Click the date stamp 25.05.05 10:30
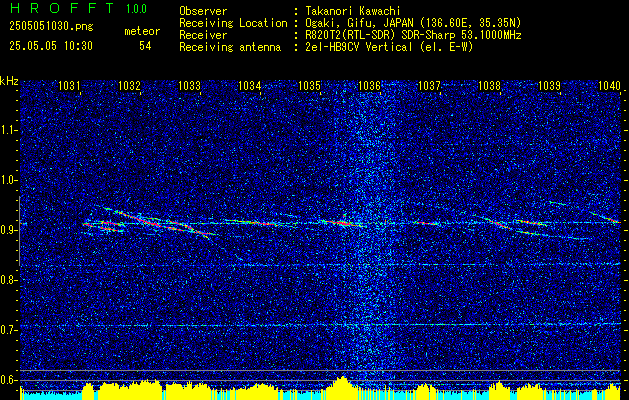This screenshot has width=629, height=400. point(51,46)
